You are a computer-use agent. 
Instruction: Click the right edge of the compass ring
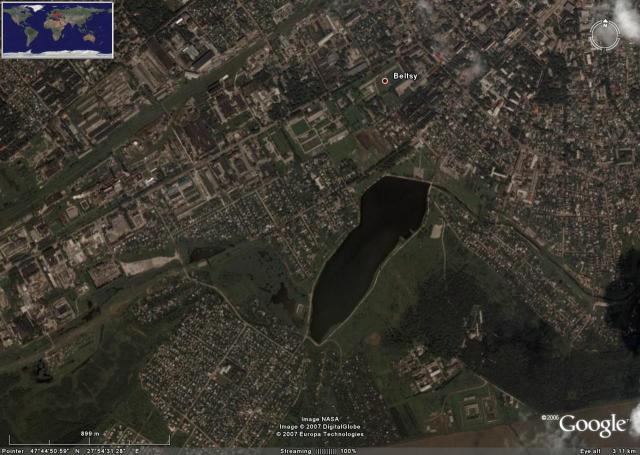click(x=620, y=35)
